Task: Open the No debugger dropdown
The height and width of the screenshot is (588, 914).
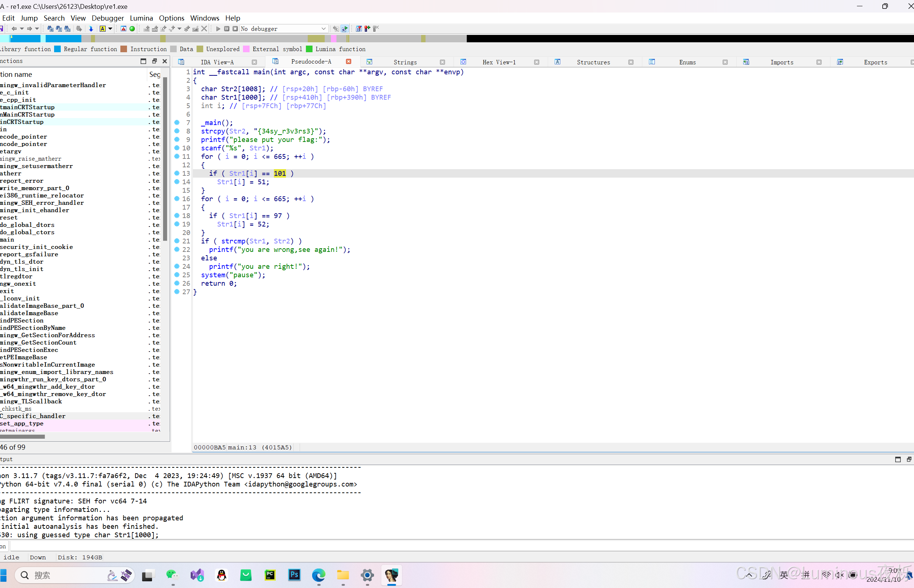Action: tap(323, 29)
